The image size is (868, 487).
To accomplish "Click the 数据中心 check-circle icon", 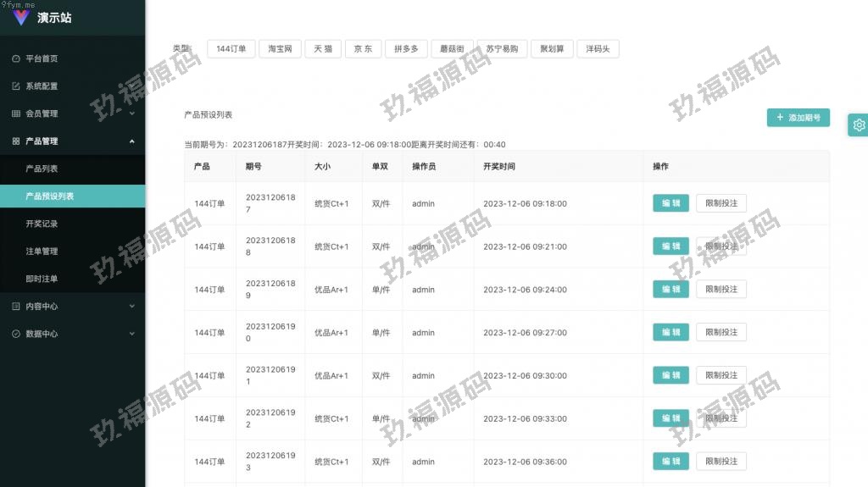I will 16,334.
